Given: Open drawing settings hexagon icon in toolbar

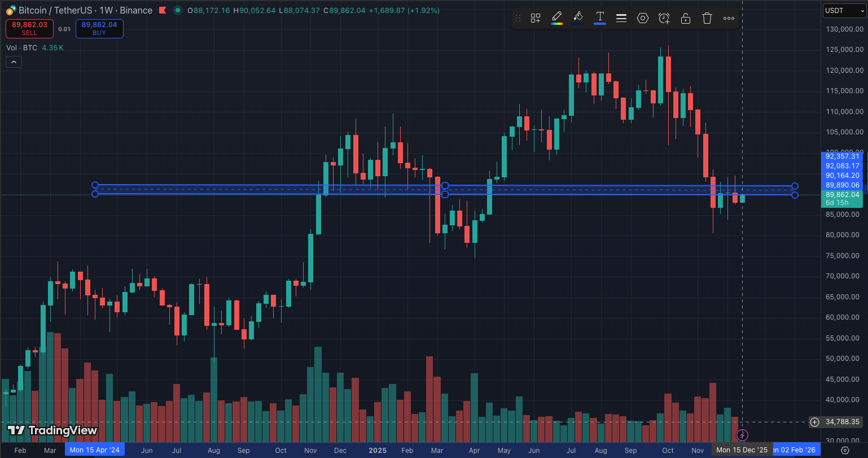Looking at the screenshot, I should coord(642,18).
